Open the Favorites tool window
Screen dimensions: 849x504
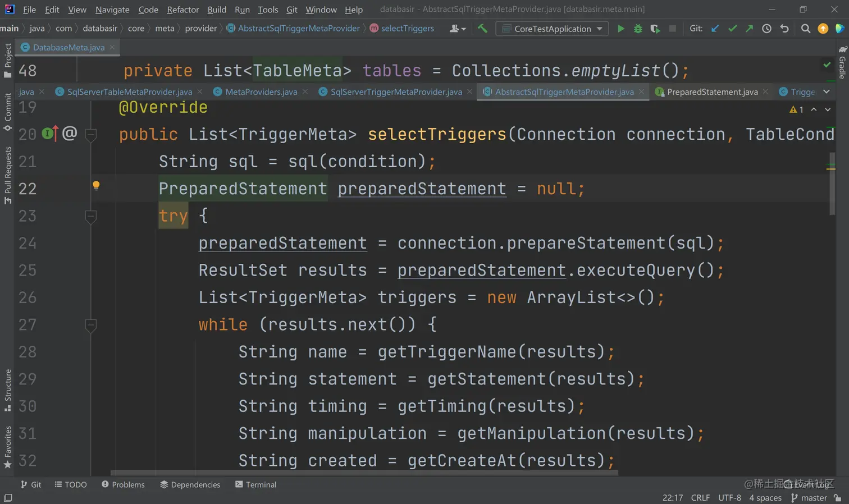pos(7,447)
